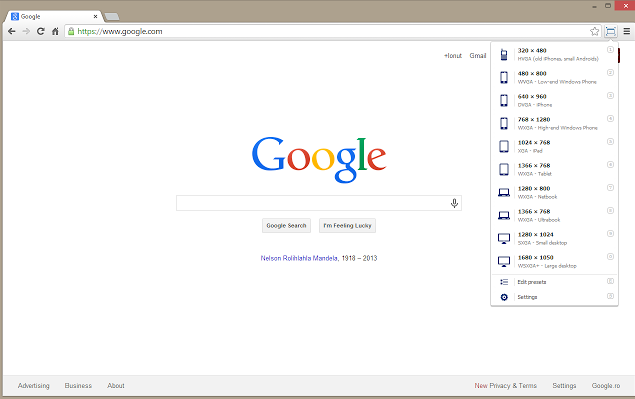Screen dimensions: 635x399
Task: Open the Gmail link
Action: (478, 55)
